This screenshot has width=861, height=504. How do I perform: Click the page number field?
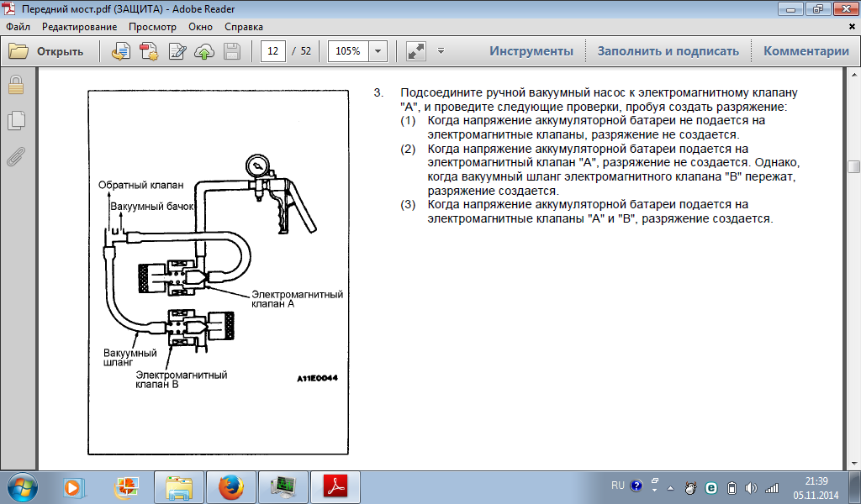pyautogui.click(x=273, y=51)
